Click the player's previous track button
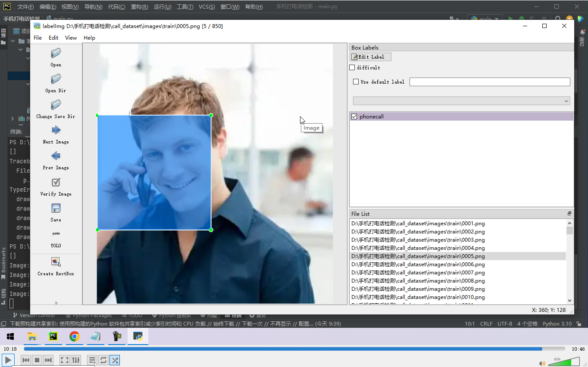This screenshot has width=588, height=367. tap(26, 360)
